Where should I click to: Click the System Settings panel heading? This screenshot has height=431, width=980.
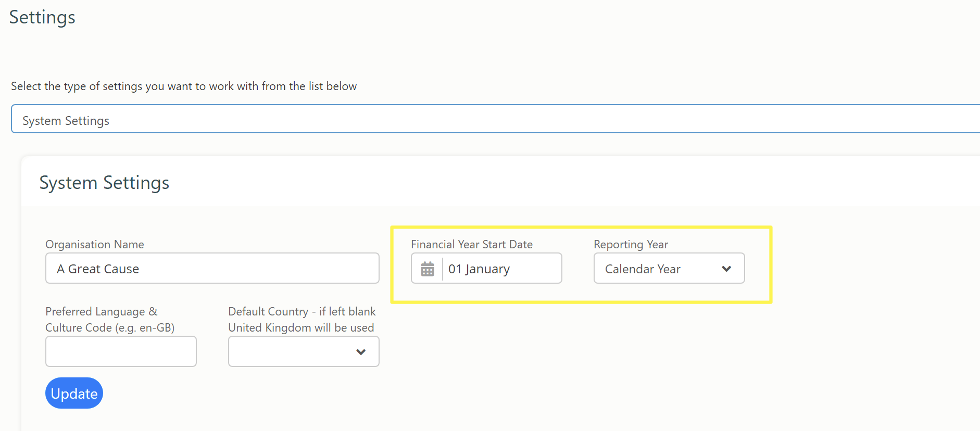pyautogui.click(x=104, y=183)
